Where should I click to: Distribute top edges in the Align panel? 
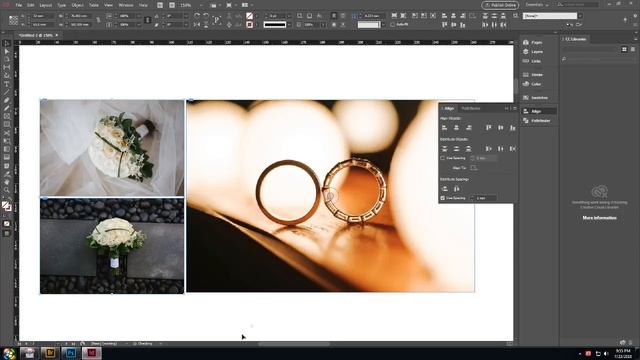[x=444, y=149]
